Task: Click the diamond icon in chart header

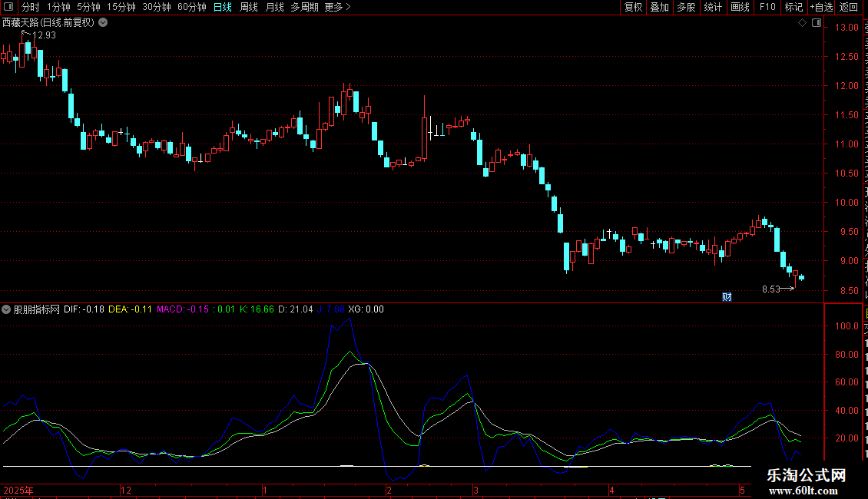Action: coord(802,23)
